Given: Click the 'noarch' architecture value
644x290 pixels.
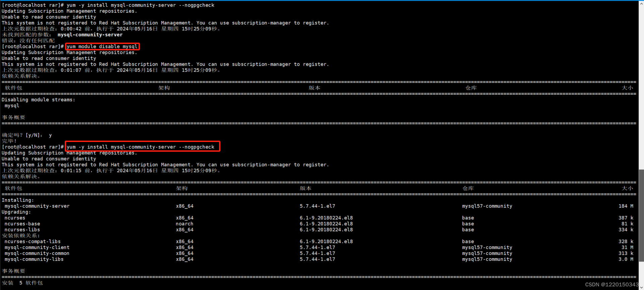Looking at the screenshot, I should (184, 224).
